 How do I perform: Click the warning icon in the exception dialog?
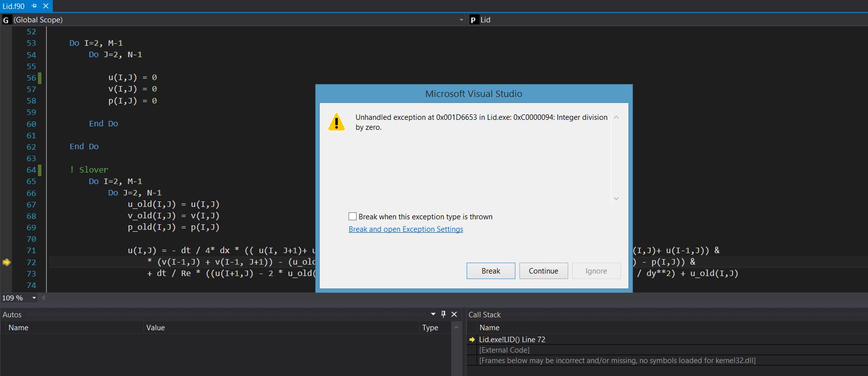click(x=336, y=122)
